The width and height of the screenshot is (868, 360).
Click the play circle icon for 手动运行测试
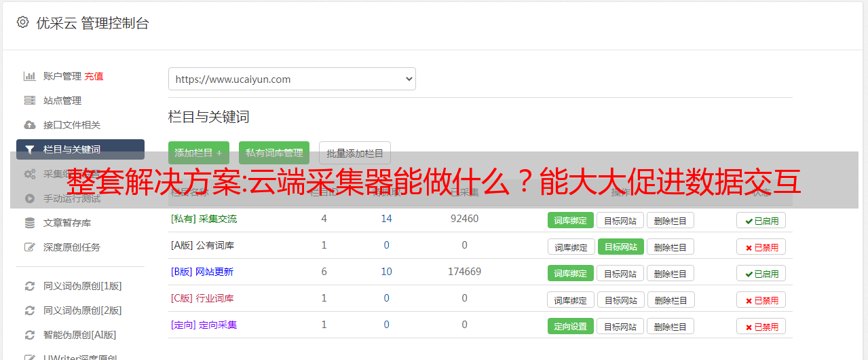[29, 198]
